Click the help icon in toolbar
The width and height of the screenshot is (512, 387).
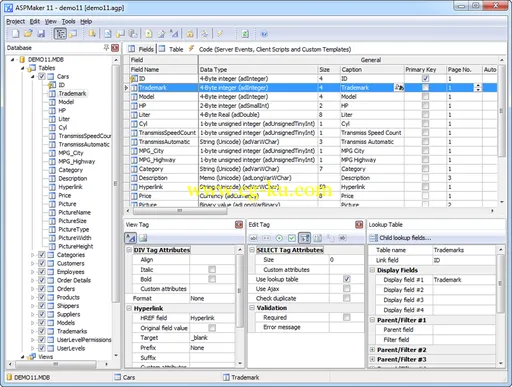[264, 34]
